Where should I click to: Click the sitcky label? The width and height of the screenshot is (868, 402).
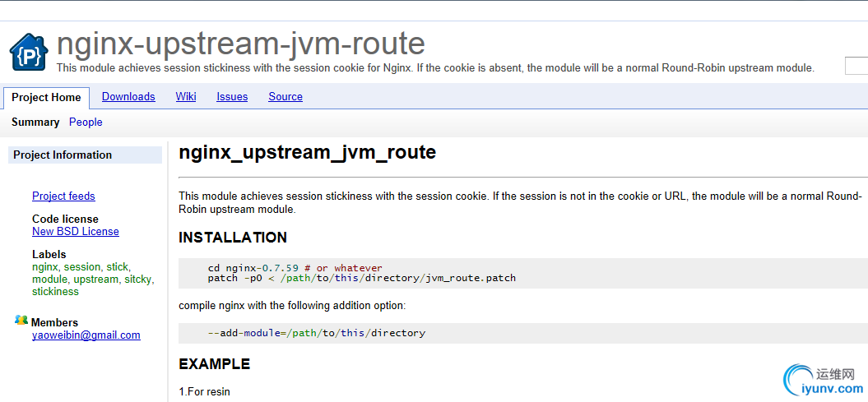click(138, 280)
